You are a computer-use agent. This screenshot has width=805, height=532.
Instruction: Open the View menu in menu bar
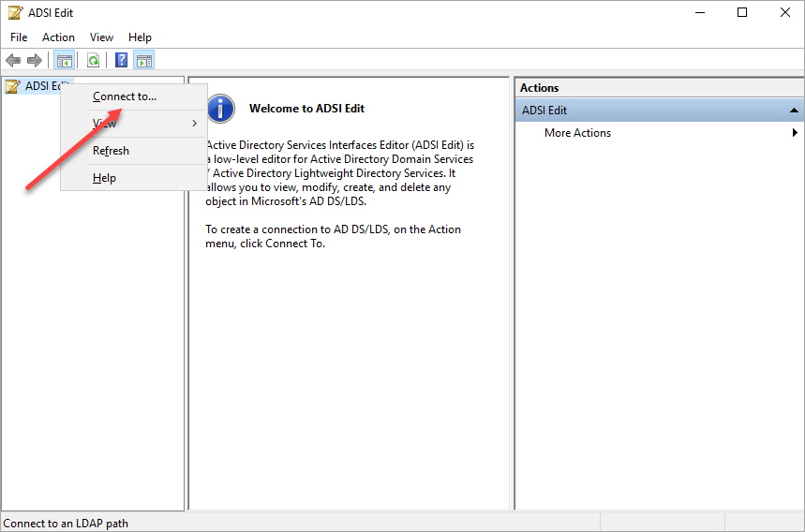point(101,37)
